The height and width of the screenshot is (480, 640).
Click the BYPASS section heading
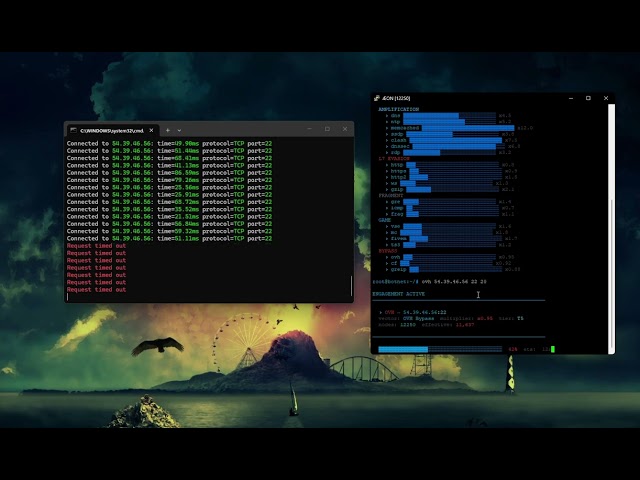(x=387, y=251)
